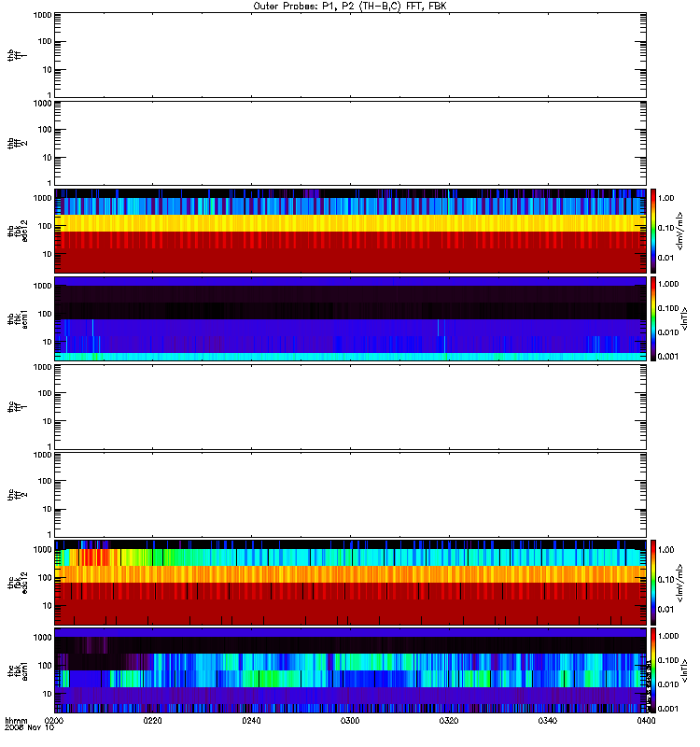
Task: Click the 10 y-tick label on thb fbk edc12
Action: click(x=48, y=254)
